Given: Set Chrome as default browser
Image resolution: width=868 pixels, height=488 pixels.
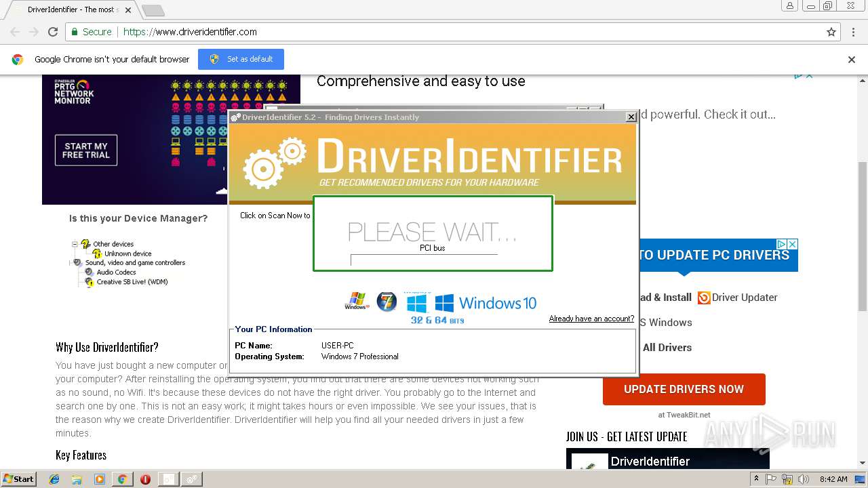Looking at the screenshot, I should pos(241,59).
